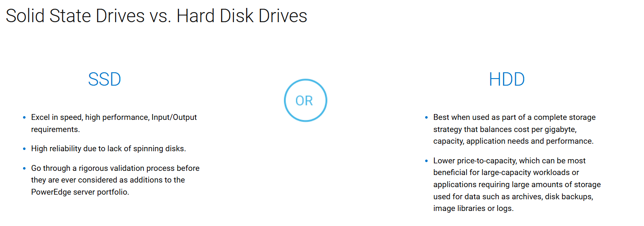Viewport: 644px width, 226px height.
Task: Click the bullet before Best when used
Action: point(426,117)
